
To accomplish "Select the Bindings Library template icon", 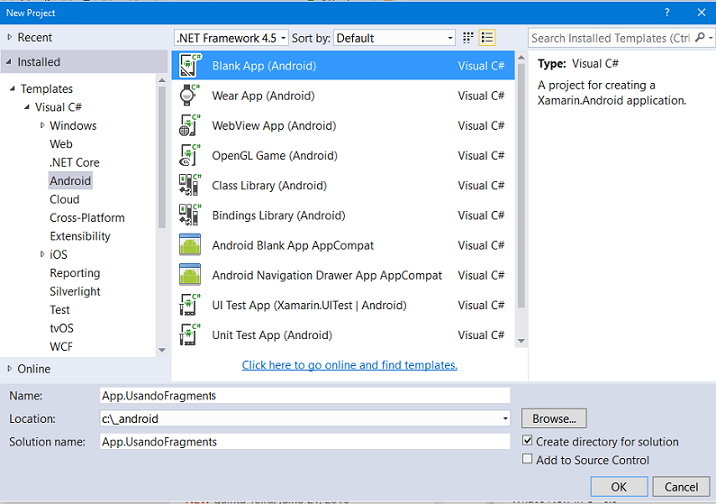I will (190, 215).
